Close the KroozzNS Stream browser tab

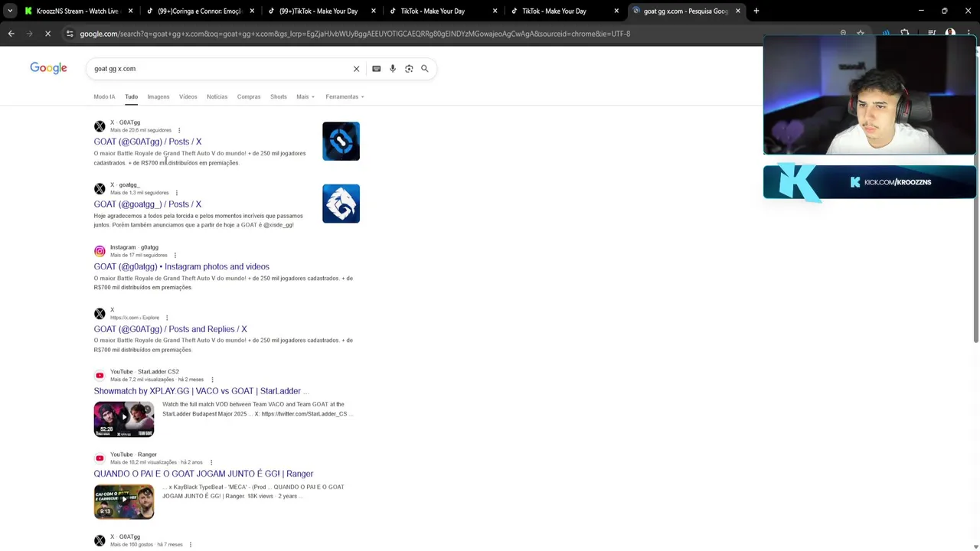130,11
